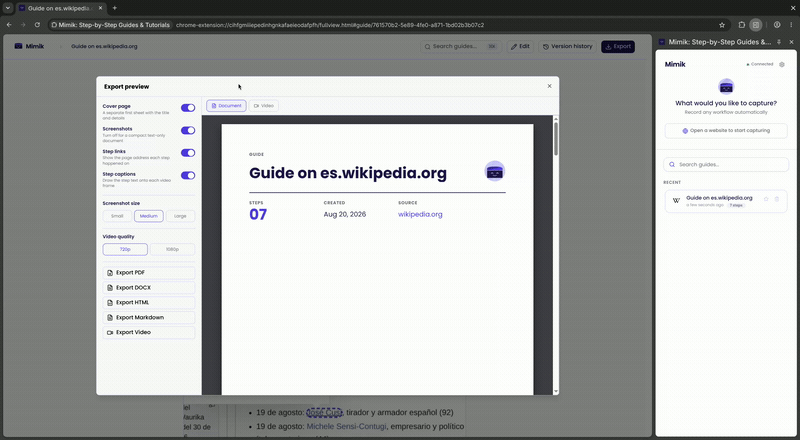Choose 720p video quality
Image resolution: width=800 pixels, height=440 pixels.
coord(125,249)
